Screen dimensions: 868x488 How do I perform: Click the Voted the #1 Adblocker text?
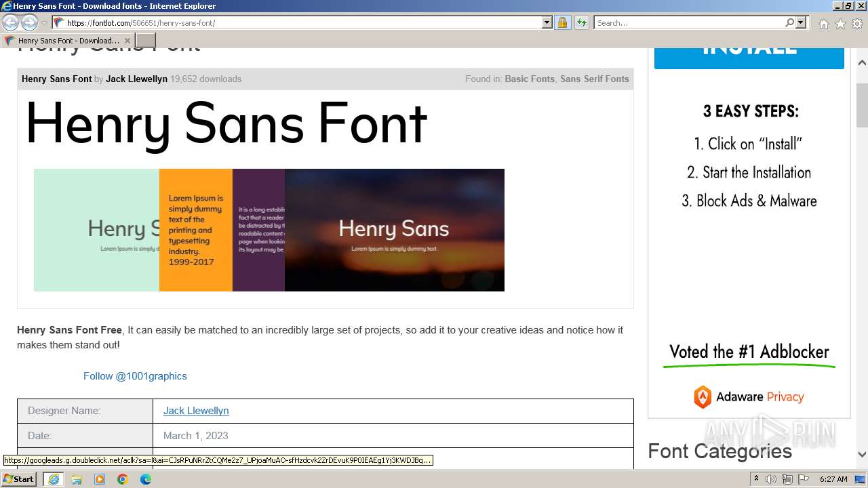(749, 352)
